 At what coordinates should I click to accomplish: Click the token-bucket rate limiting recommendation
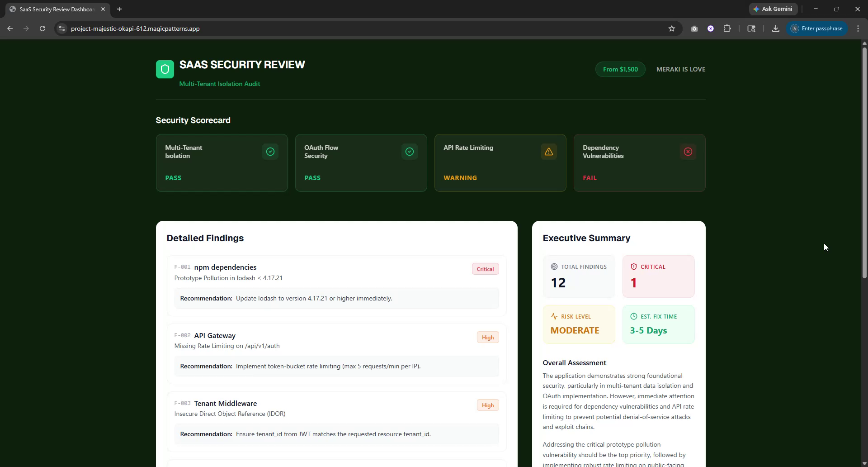tap(328, 366)
